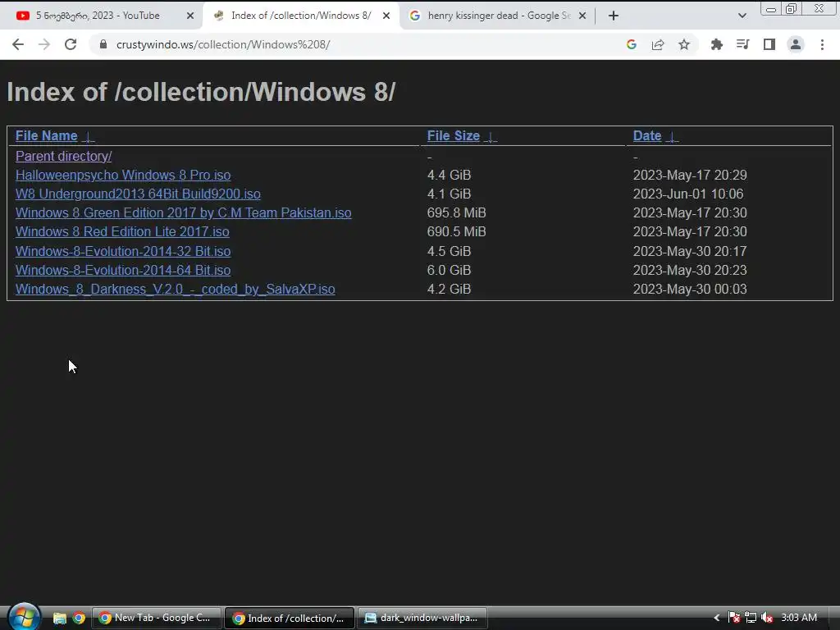Image resolution: width=840 pixels, height=630 pixels.
Task: Go back using browser back arrow
Action: tap(18, 44)
